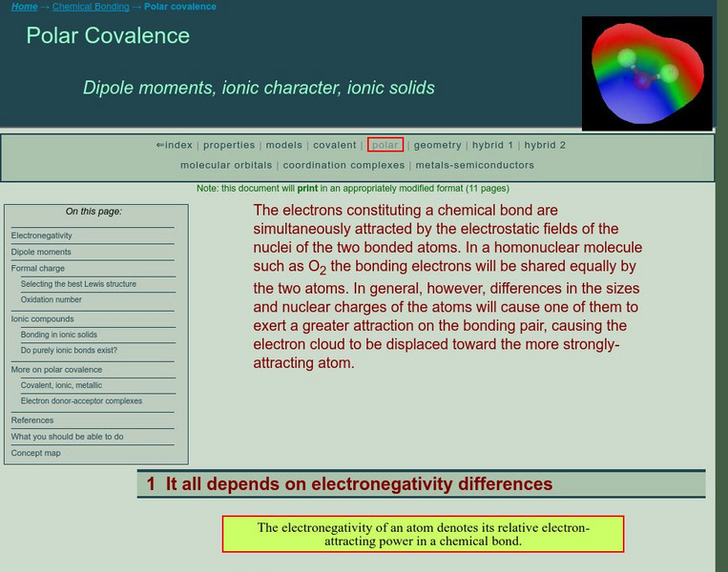Image resolution: width=728 pixels, height=572 pixels.
Task: Click the Polar Covalence page title
Action: tap(108, 35)
